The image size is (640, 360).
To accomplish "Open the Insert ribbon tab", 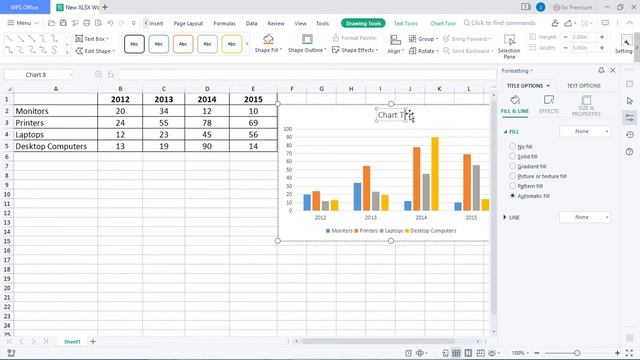I will [156, 23].
